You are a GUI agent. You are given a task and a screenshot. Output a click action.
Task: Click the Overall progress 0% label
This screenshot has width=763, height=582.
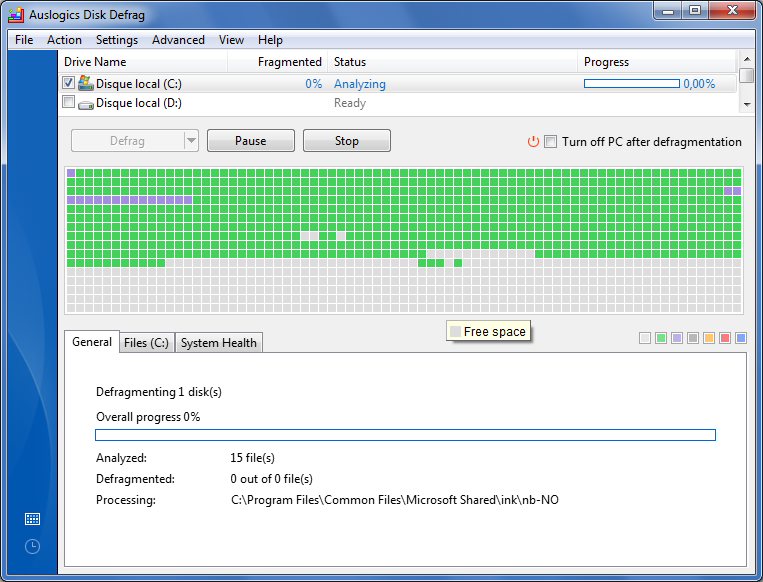[148, 417]
